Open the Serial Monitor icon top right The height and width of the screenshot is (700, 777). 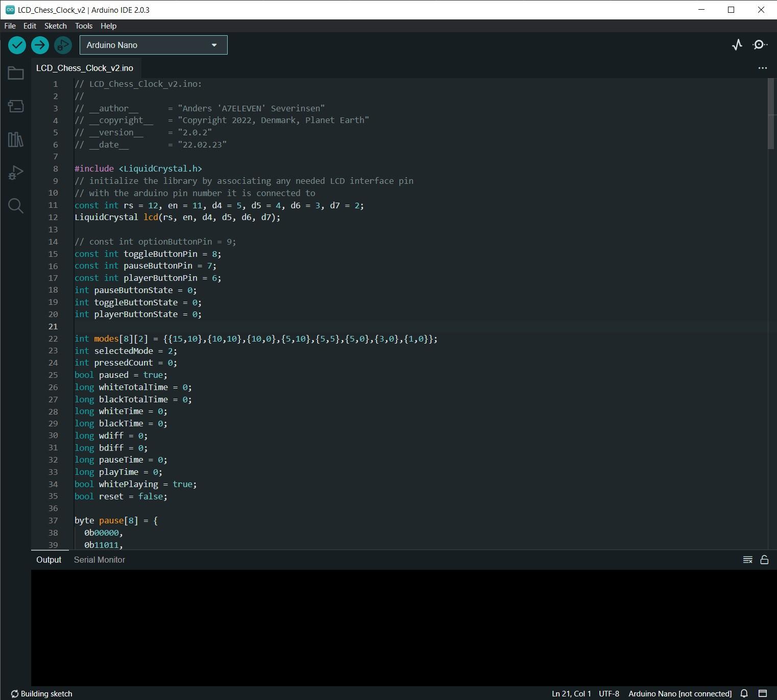point(759,45)
